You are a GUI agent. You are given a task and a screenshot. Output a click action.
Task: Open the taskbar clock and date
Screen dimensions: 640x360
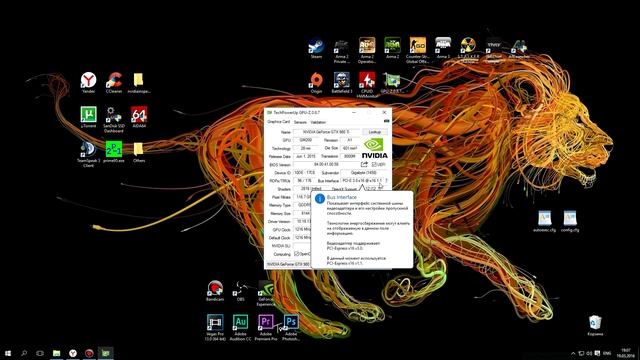625,353
